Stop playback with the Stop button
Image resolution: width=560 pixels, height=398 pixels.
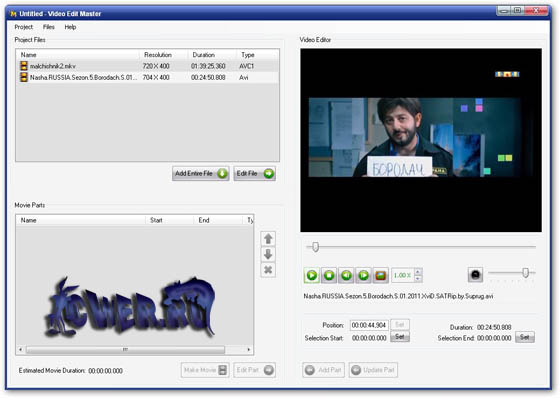[x=329, y=275]
